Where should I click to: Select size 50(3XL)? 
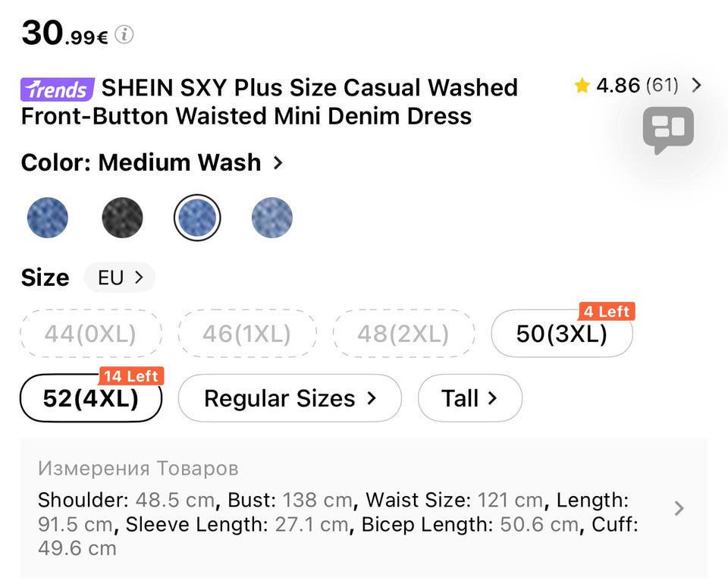coord(561,334)
